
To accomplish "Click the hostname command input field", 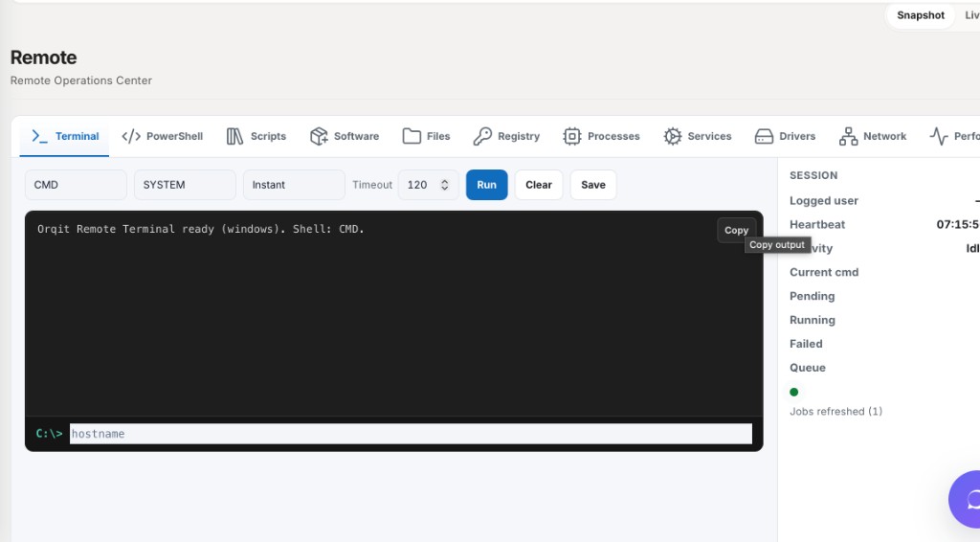I will [x=411, y=434].
